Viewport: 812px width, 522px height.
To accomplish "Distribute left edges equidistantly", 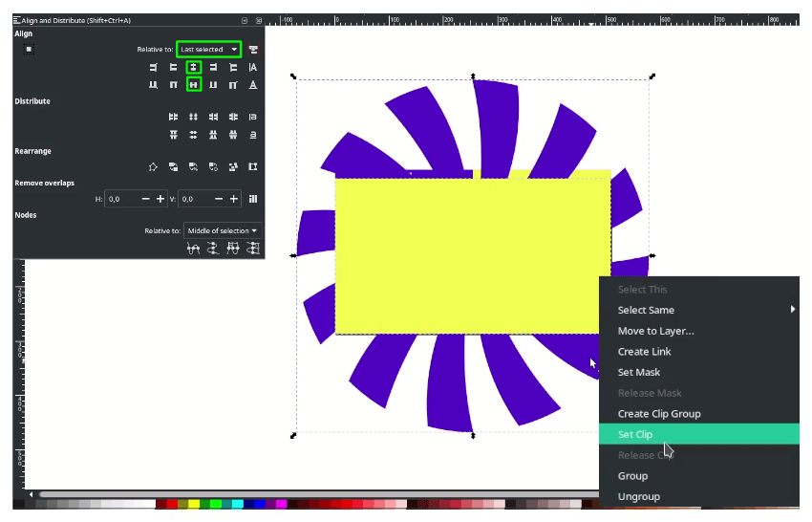I will click(x=174, y=118).
